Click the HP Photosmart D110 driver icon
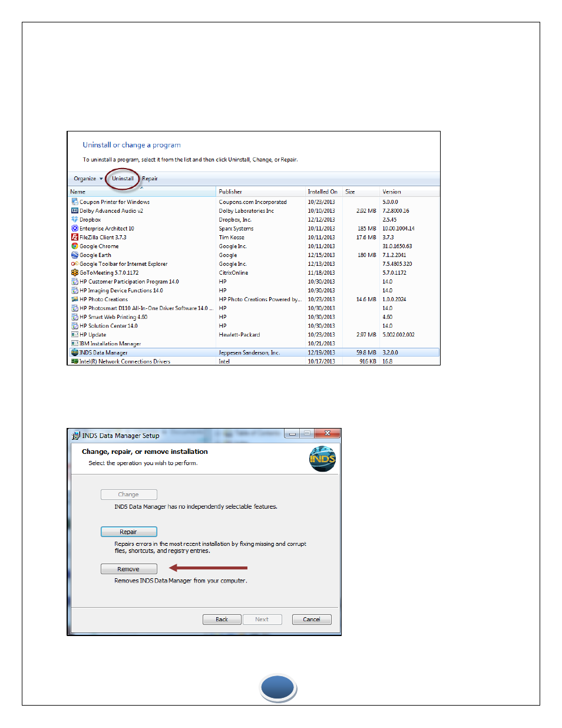562x728 pixels. [x=75, y=308]
